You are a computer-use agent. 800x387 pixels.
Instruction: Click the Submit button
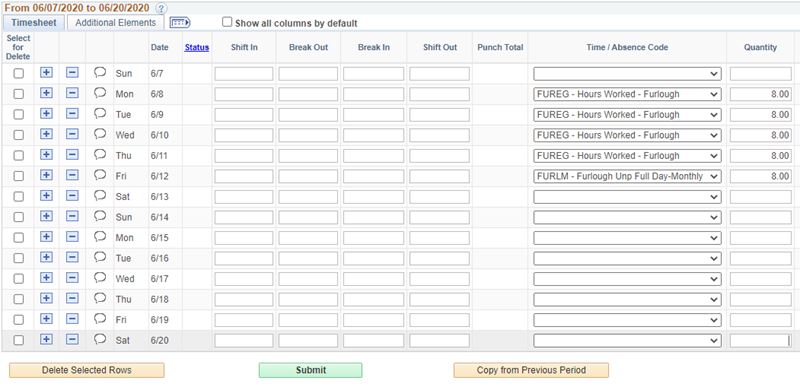310,370
